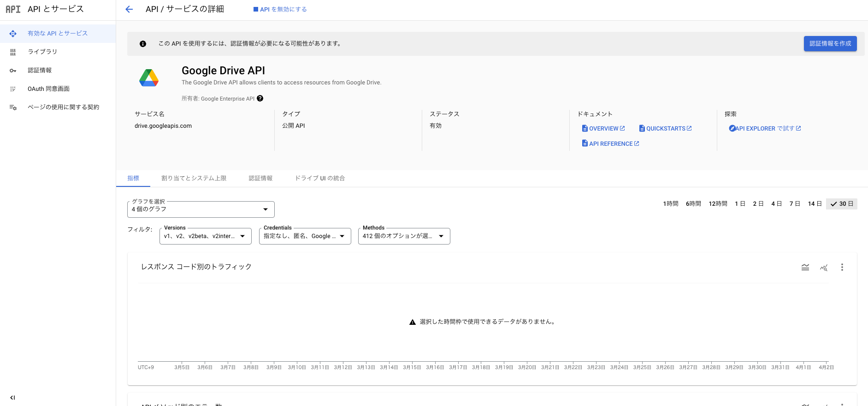Click the 公開 API type value

[294, 126]
